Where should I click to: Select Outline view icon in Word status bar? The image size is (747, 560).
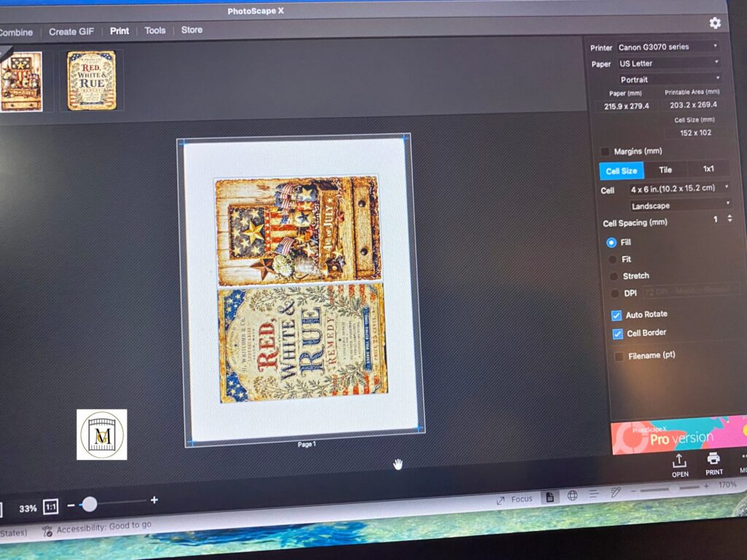(594, 494)
